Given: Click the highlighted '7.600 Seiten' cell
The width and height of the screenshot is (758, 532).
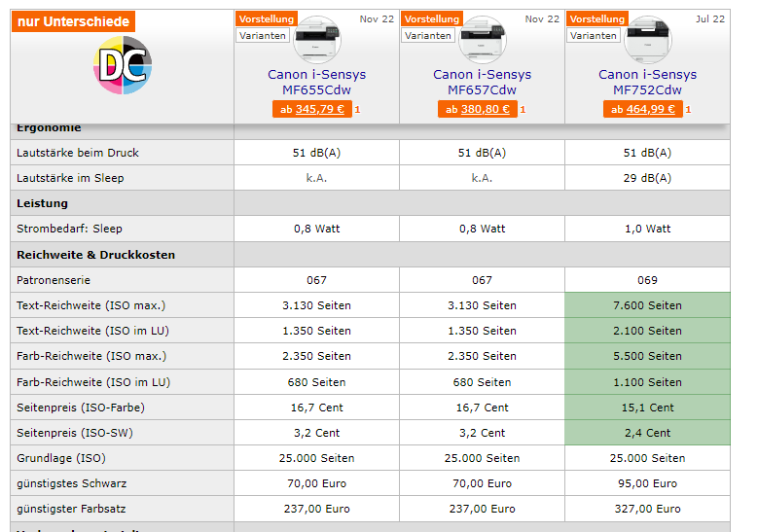Looking at the screenshot, I should [x=647, y=305].
